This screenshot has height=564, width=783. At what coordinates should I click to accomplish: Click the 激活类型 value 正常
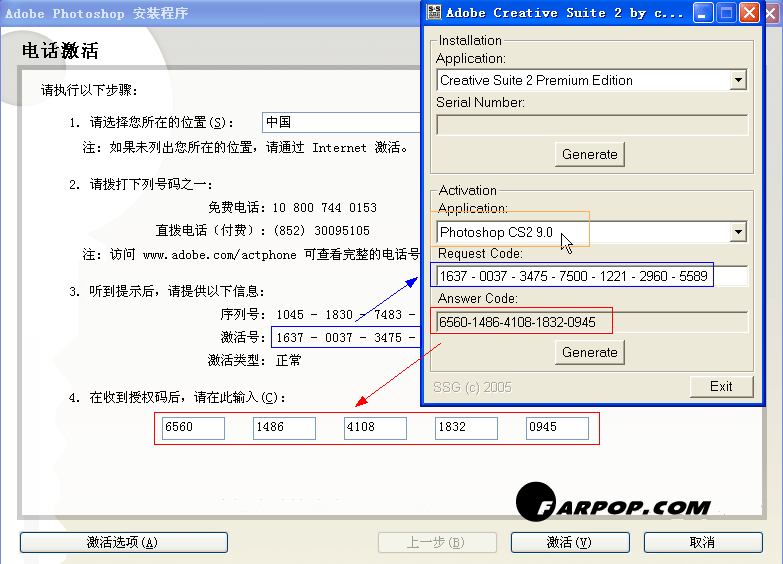point(289,360)
